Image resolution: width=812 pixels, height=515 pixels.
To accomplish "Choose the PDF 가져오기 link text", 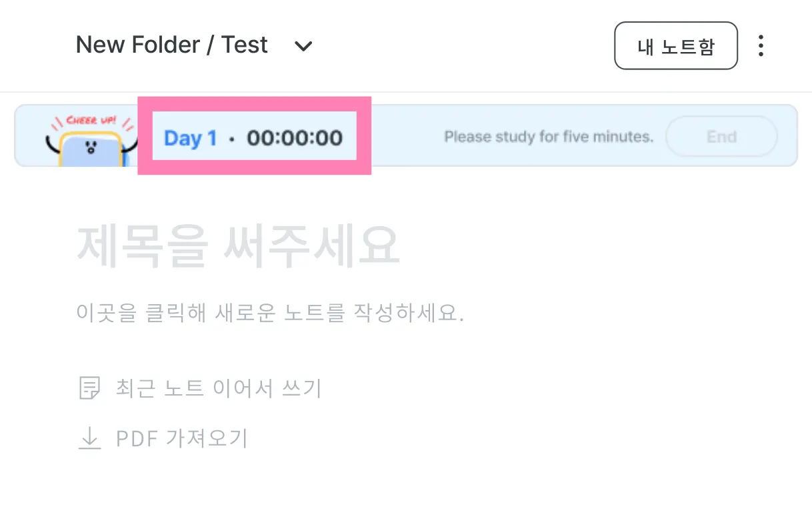I will (181, 439).
